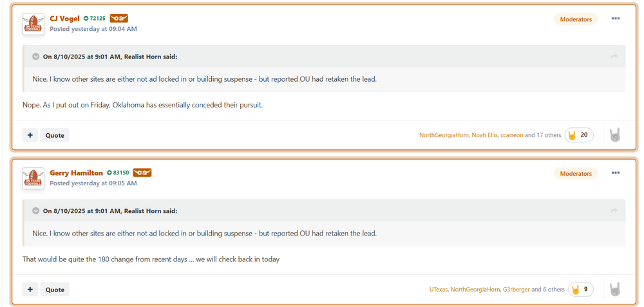The height and width of the screenshot is (307, 644).
Task: Click CJ Vogel's Texas football avatar
Action: point(33,24)
